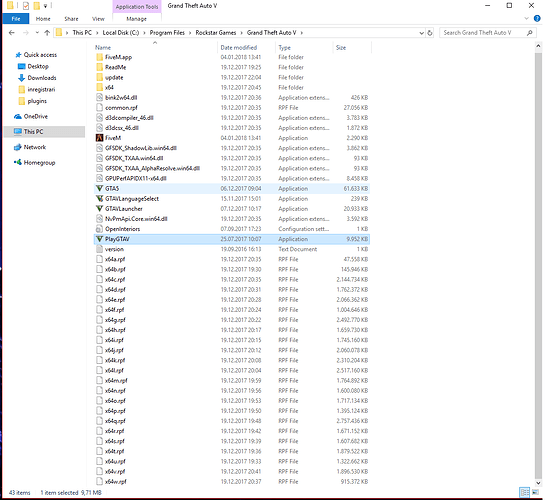Switch to the Home ribbon tab
This screenshot has width=554, height=500.
click(43, 19)
